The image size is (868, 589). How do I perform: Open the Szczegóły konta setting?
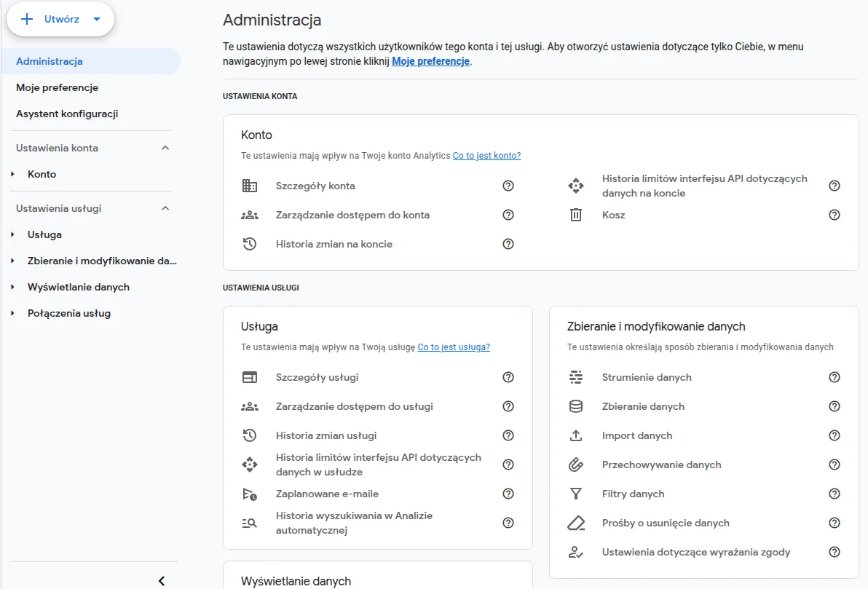click(x=315, y=186)
